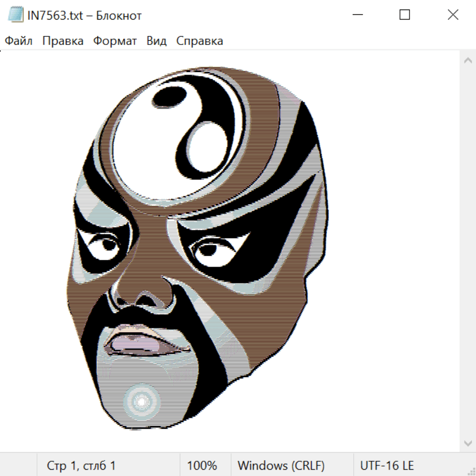Click the middle of the vertical scrollbar track
The width and height of the screenshot is (476, 476).
tap(468, 251)
